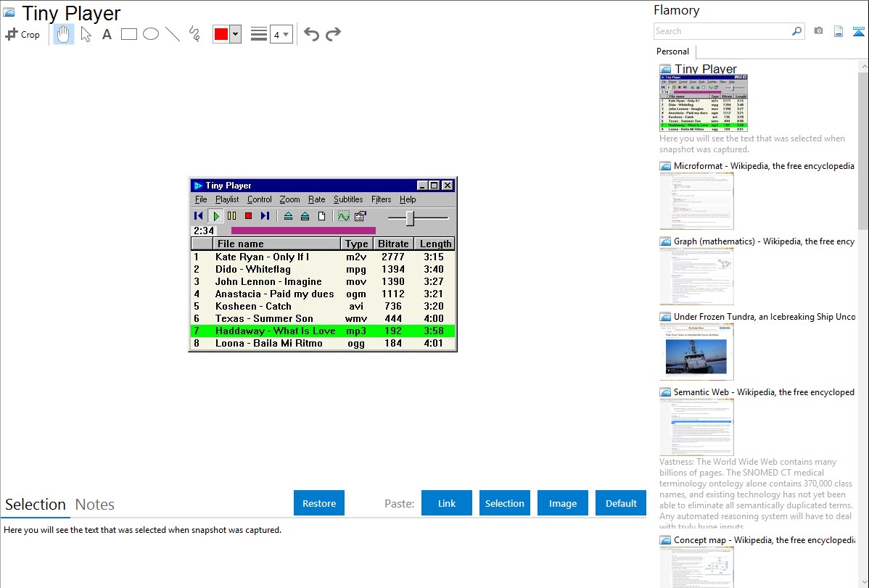The height and width of the screenshot is (588, 869).
Task: Open the Playlist menu in Tiny Player
Action: tap(227, 199)
